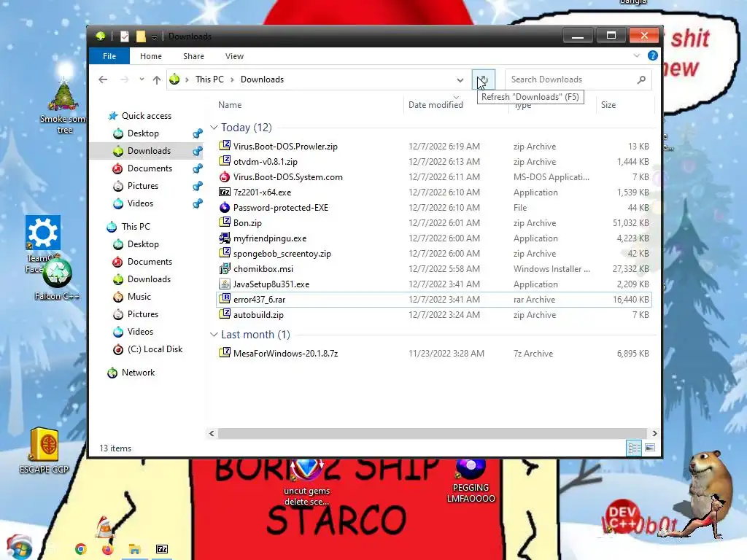Open the recent locations dropdown arrow
The image size is (747, 560).
pyautogui.click(x=142, y=79)
